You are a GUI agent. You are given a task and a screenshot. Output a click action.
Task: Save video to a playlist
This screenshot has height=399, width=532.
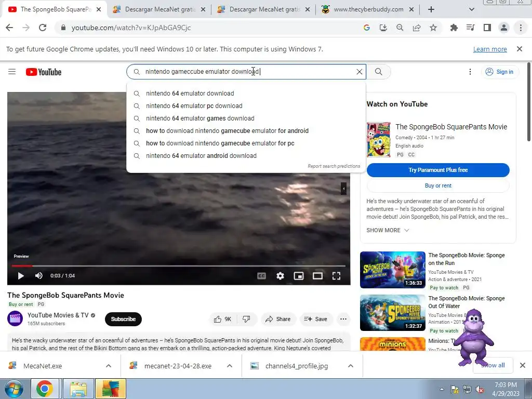tap(315, 319)
